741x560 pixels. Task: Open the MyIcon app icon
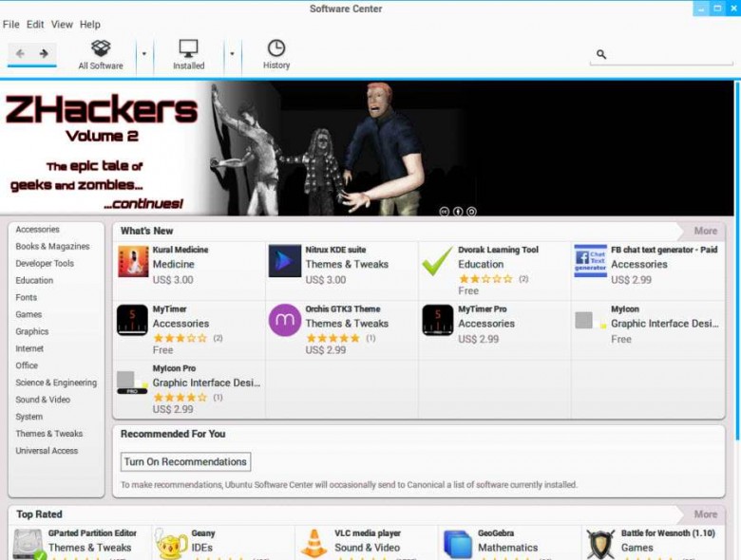(x=590, y=320)
